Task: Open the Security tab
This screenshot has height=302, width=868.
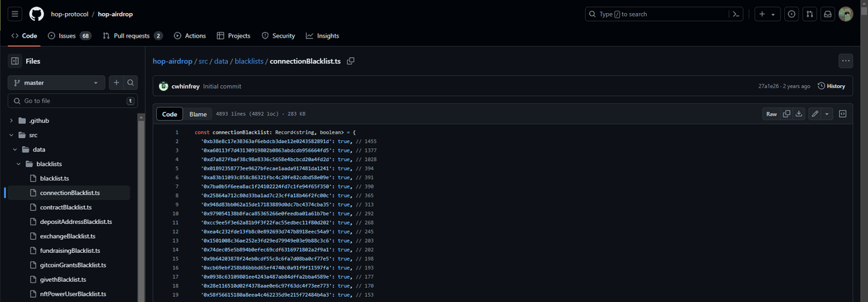Action: (278, 35)
